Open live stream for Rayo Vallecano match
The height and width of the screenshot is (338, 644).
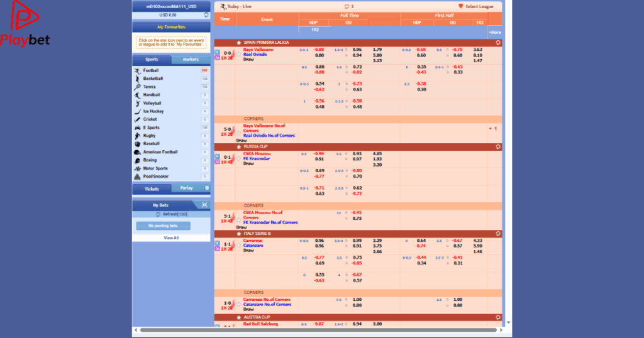(x=217, y=53)
